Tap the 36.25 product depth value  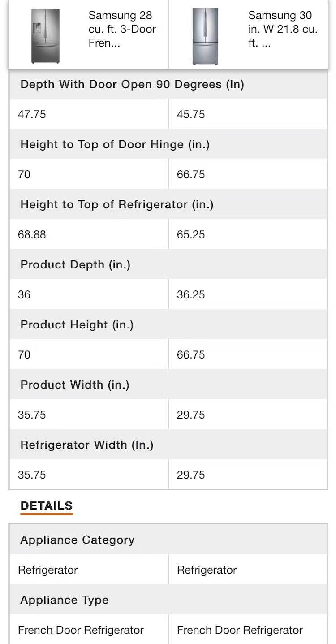pyautogui.click(x=191, y=294)
